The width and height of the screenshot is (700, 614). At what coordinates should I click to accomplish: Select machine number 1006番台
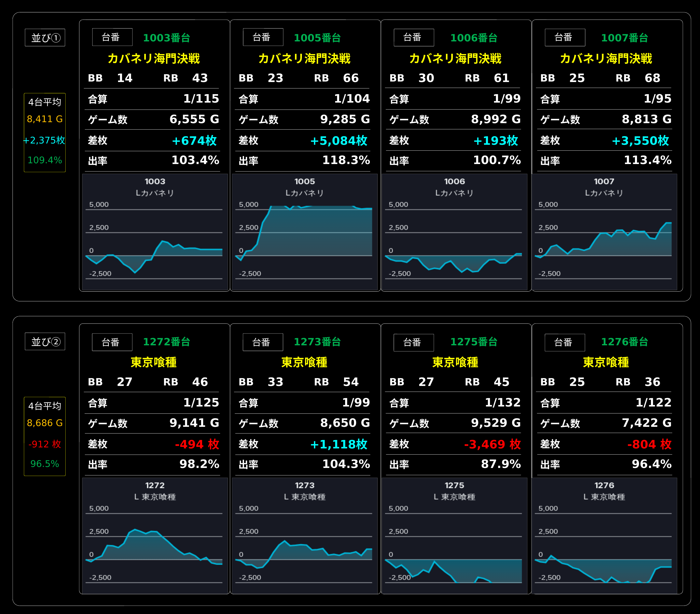click(474, 38)
